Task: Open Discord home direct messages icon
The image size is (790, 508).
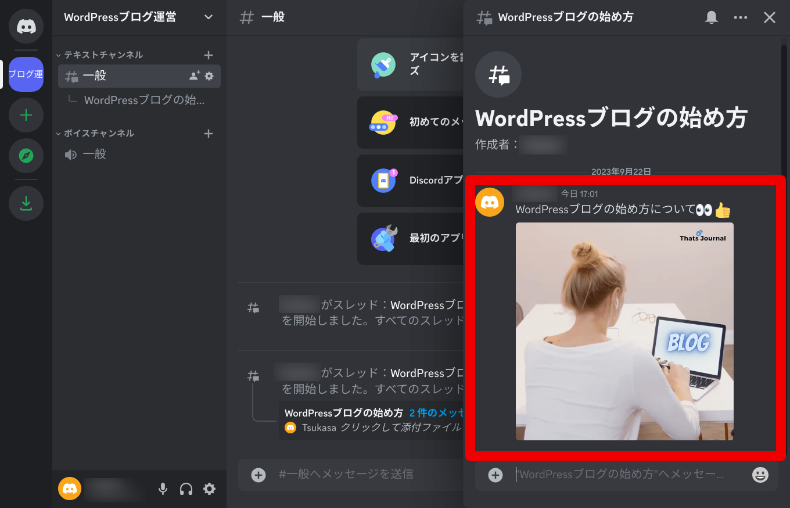Action: [x=26, y=26]
